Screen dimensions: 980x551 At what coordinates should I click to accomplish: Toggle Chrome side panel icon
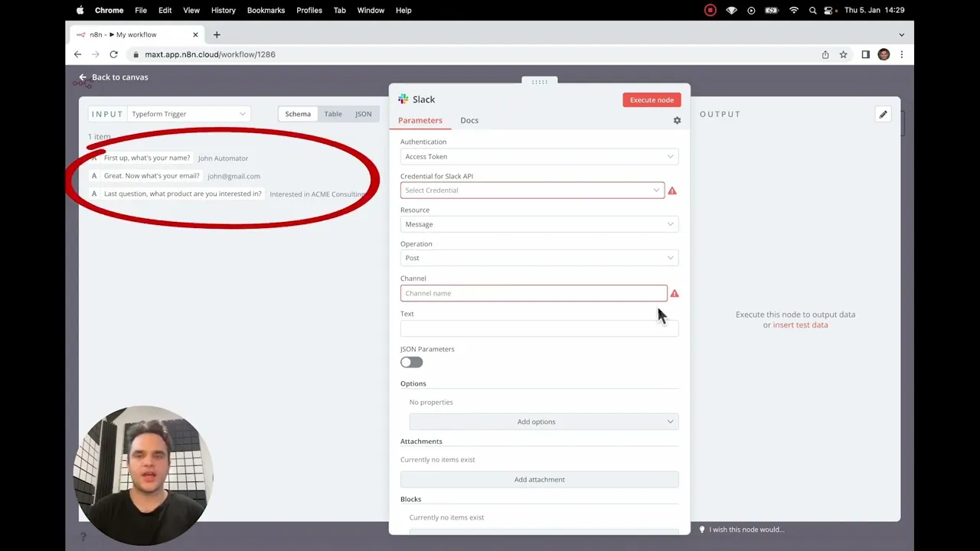(865, 54)
